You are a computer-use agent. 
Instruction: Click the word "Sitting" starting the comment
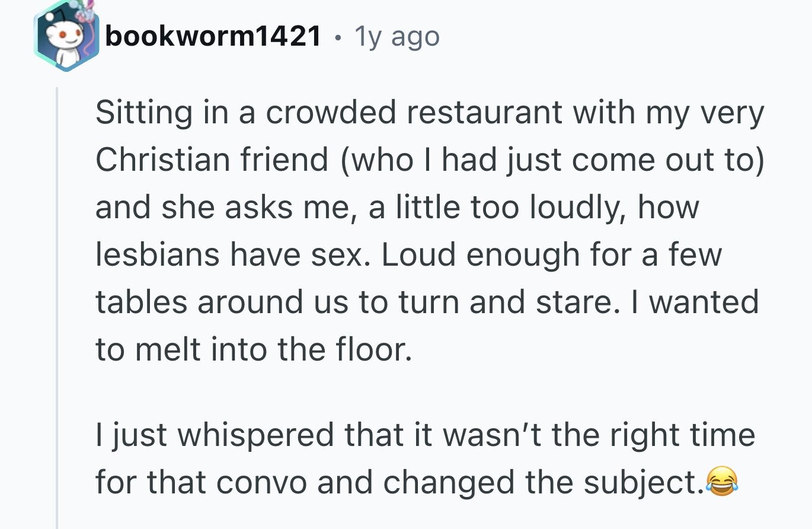(x=144, y=114)
